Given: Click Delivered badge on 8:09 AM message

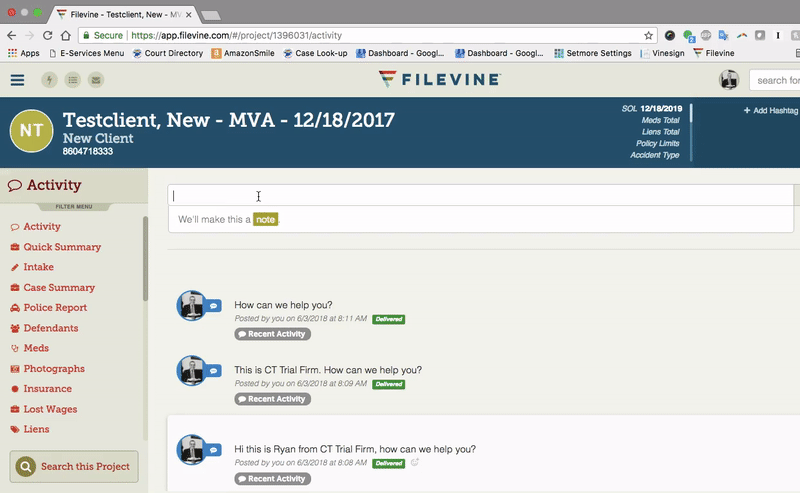Looking at the screenshot, I should (389, 384).
